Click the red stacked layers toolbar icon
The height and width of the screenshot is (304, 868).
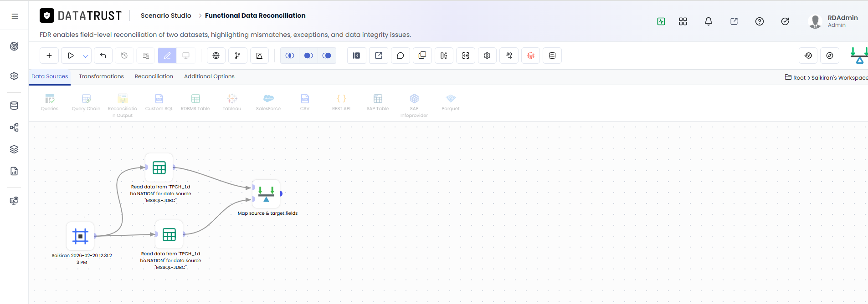coord(531,56)
